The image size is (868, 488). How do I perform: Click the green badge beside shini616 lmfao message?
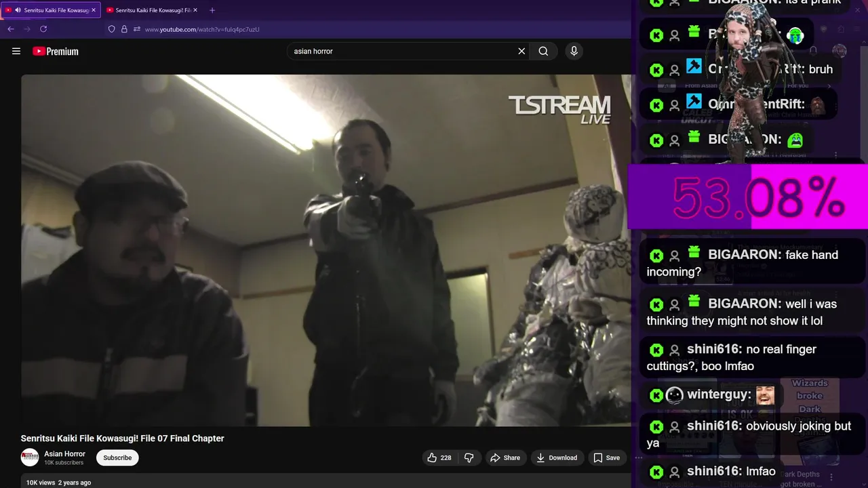656,472
